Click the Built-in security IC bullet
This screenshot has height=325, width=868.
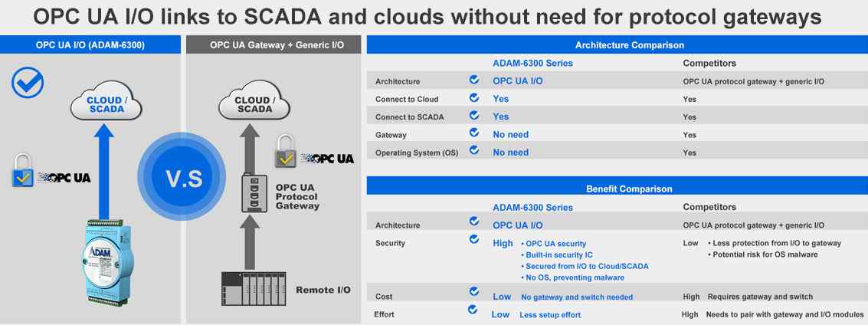click(557, 254)
